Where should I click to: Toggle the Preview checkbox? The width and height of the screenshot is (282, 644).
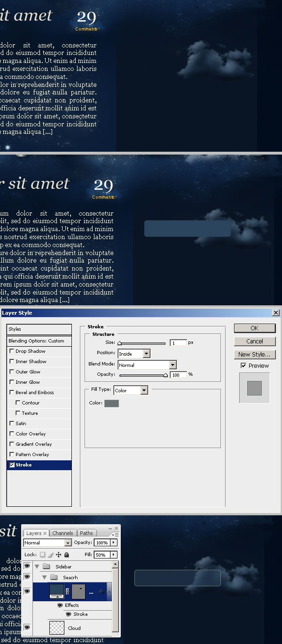pos(243,365)
